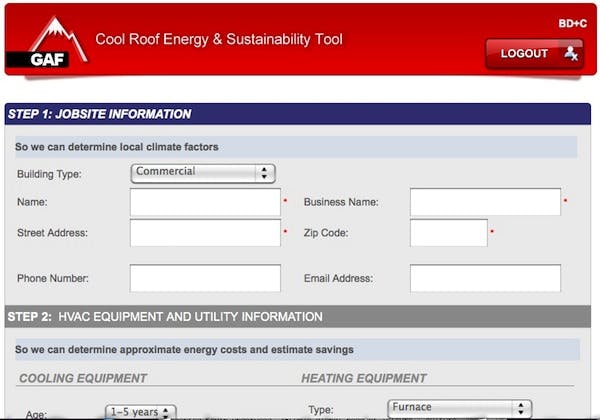Screen dimensions: 600x420
Task: Click the Cooling Equipment heading
Action: tap(83, 378)
